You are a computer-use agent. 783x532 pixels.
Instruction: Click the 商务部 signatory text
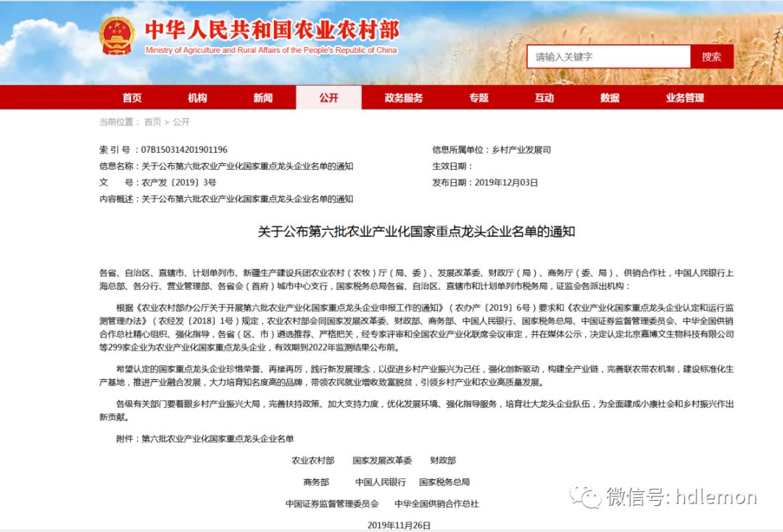[316, 482]
